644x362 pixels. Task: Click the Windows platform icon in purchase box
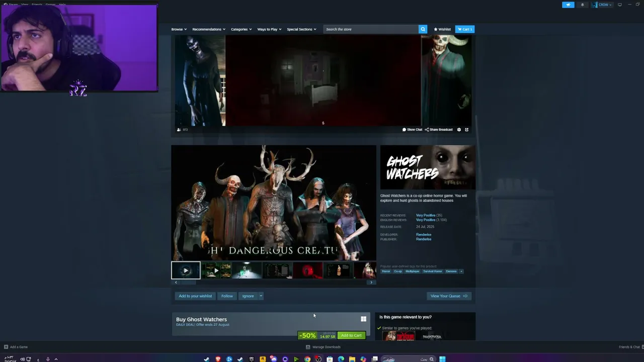point(363,319)
